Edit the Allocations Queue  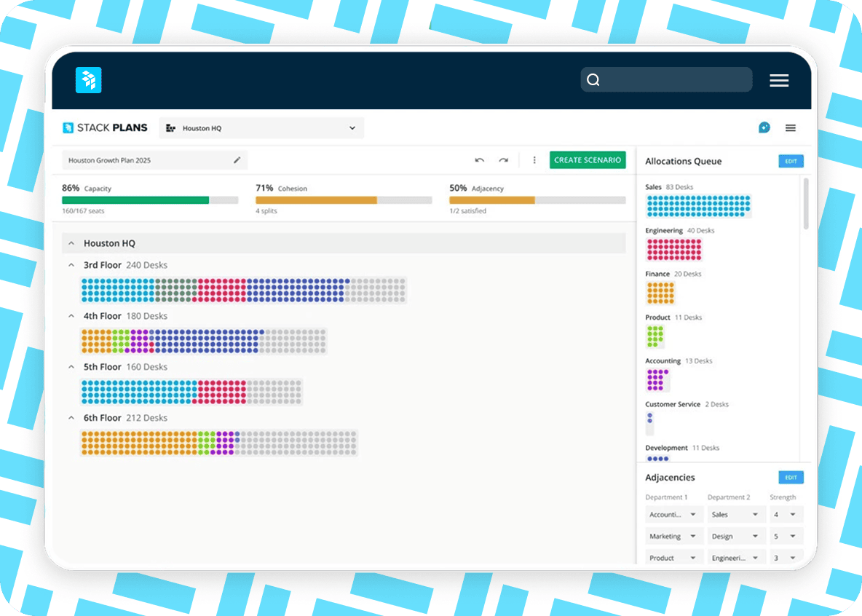[791, 162]
